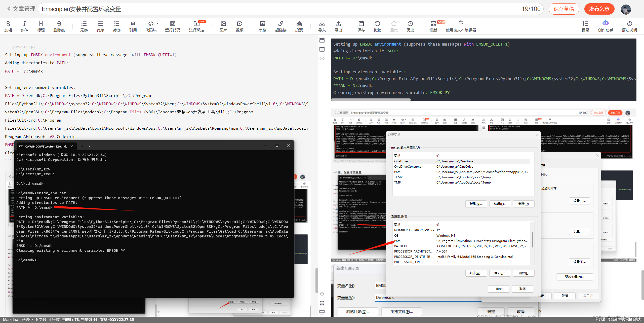Click the monitor icon below fullscreen

tap(322, 312)
